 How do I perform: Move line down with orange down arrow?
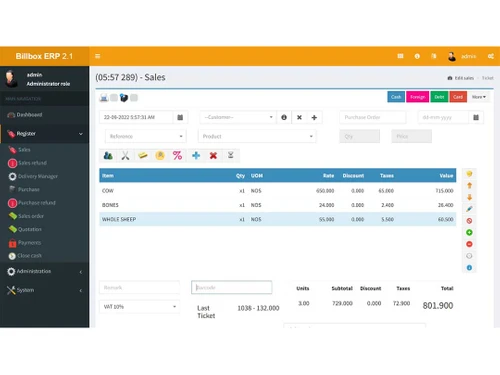tap(469, 197)
